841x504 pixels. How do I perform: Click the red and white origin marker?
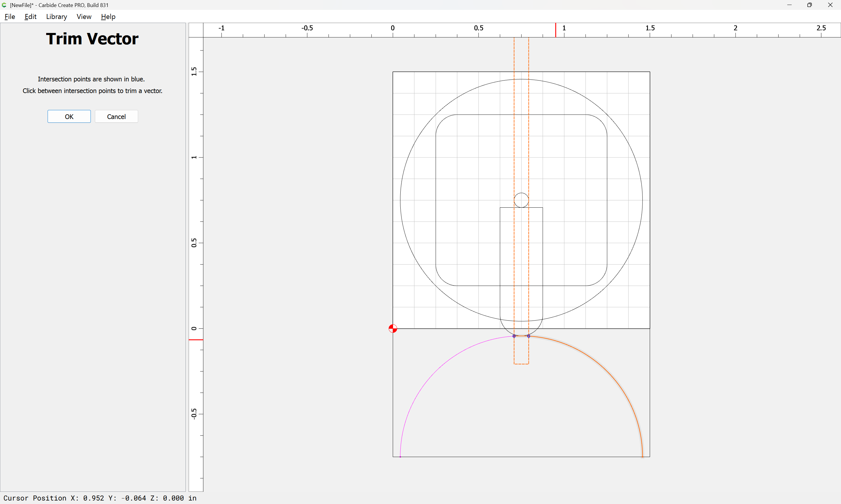pos(393,328)
